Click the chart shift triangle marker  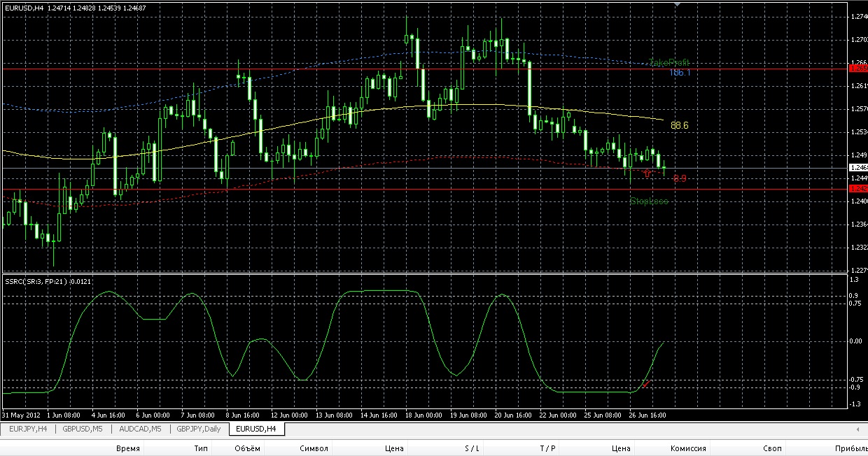(676, 4)
